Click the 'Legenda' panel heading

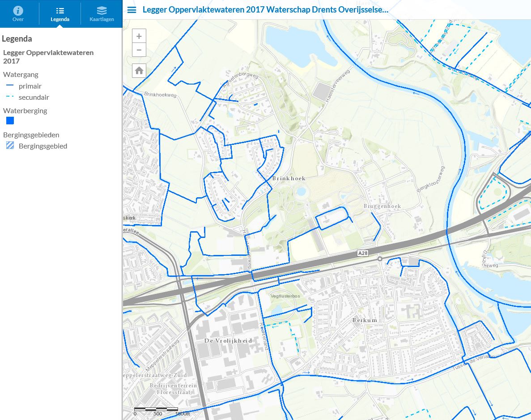[17, 38]
